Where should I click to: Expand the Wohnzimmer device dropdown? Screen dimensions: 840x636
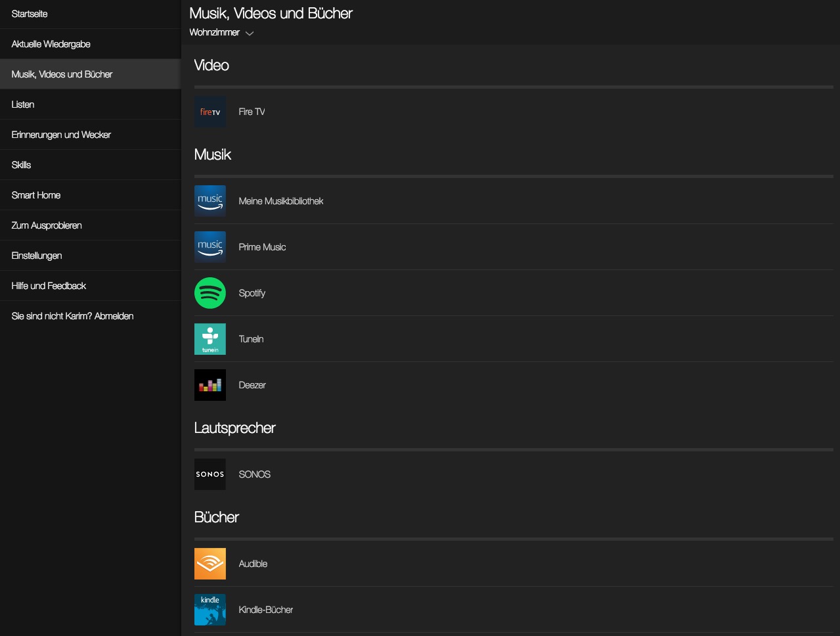[x=221, y=33]
